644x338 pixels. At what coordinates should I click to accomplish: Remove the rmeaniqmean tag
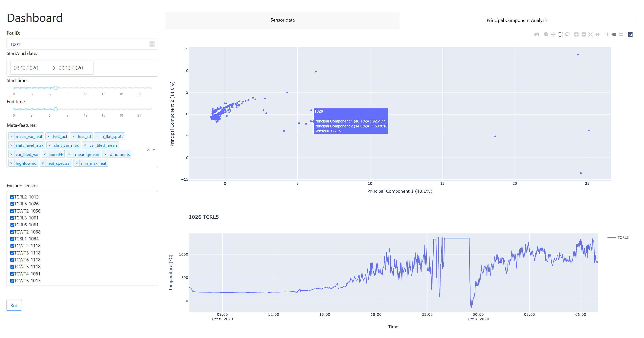pyautogui.click(x=69, y=154)
